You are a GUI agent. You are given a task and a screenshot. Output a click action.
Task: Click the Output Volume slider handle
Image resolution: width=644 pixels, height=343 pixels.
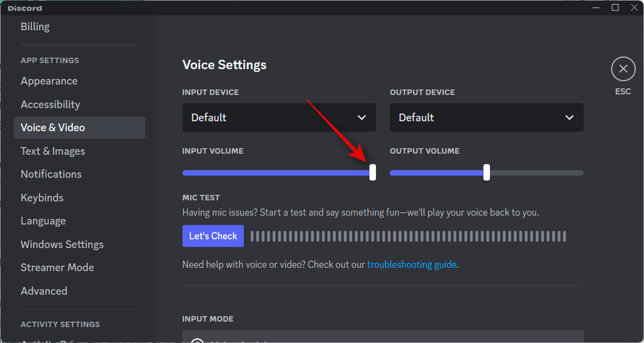tap(487, 172)
